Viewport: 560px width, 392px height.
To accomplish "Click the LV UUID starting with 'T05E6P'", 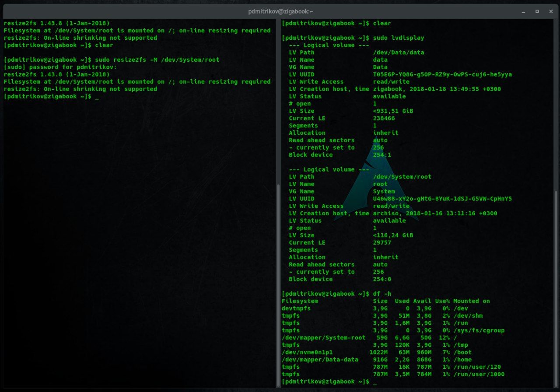I will click(x=442, y=74).
